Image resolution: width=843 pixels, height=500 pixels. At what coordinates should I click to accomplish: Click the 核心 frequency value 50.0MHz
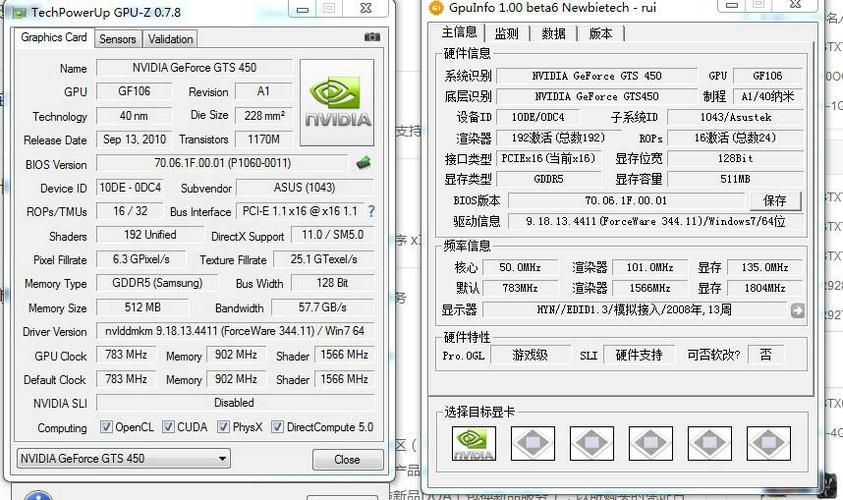(x=520, y=267)
